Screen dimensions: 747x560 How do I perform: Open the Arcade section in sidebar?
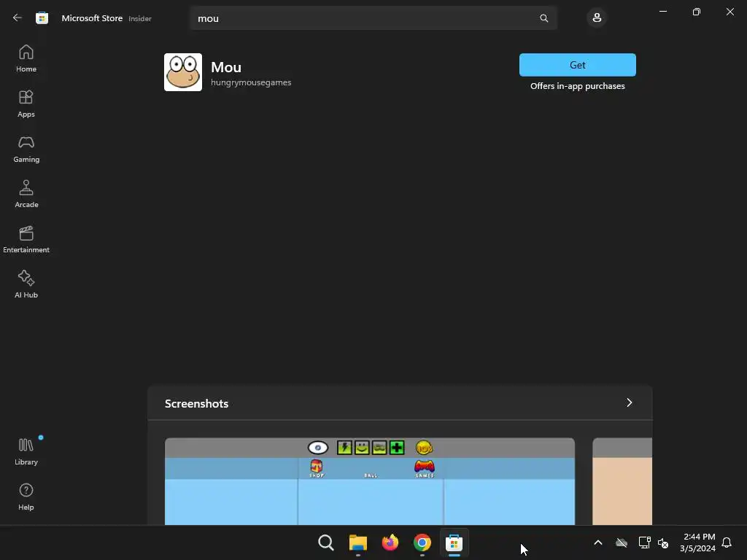[26, 194]
